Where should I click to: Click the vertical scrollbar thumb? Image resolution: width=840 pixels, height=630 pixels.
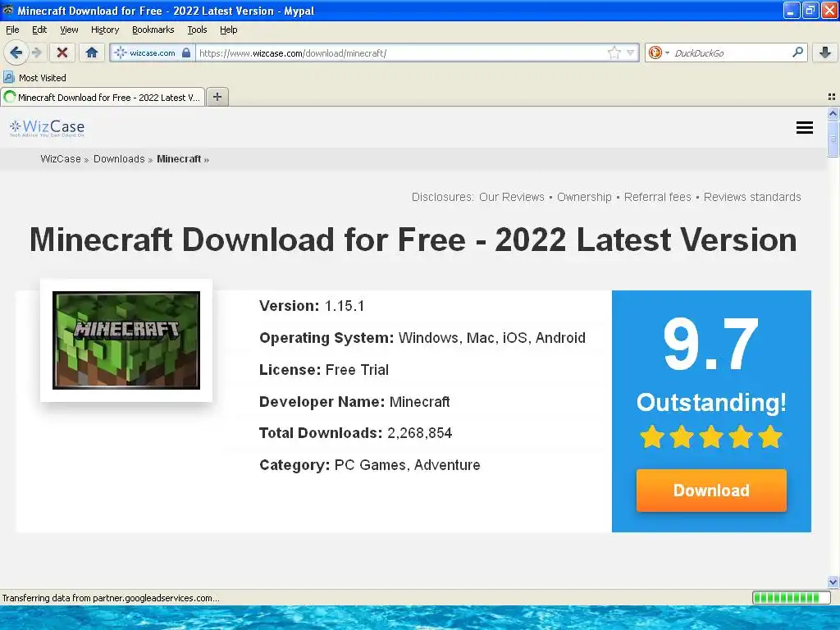[833, 139]
